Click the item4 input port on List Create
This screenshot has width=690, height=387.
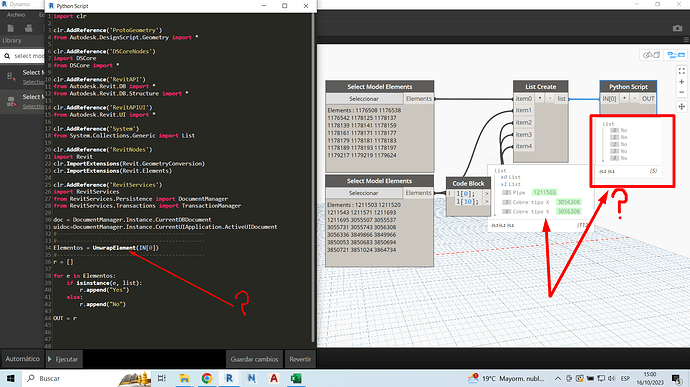pos(524,146)
